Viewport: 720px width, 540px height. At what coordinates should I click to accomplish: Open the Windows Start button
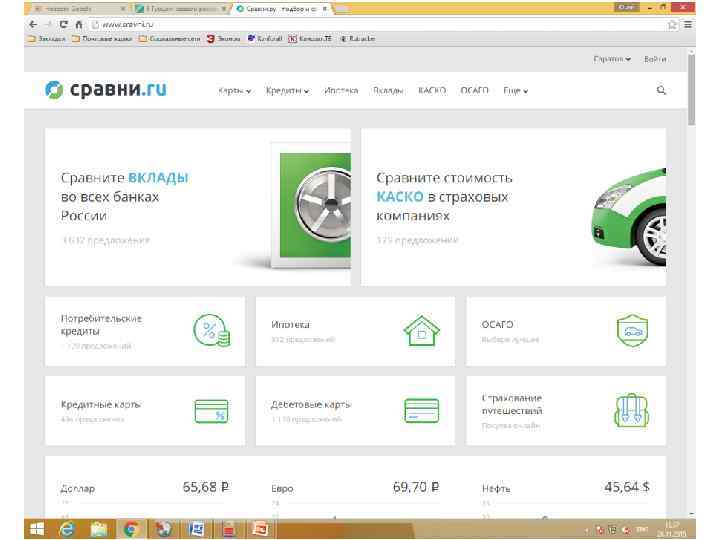[37, 529]
